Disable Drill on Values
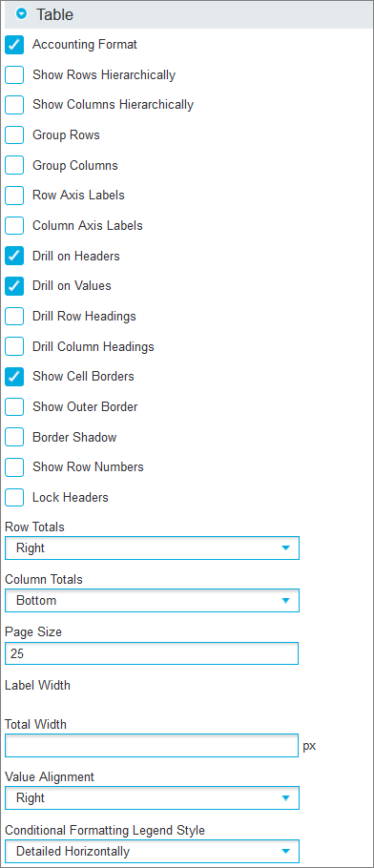Image resolution: width=374 pixels, height=868 pixels. click(x=14, y=285)
